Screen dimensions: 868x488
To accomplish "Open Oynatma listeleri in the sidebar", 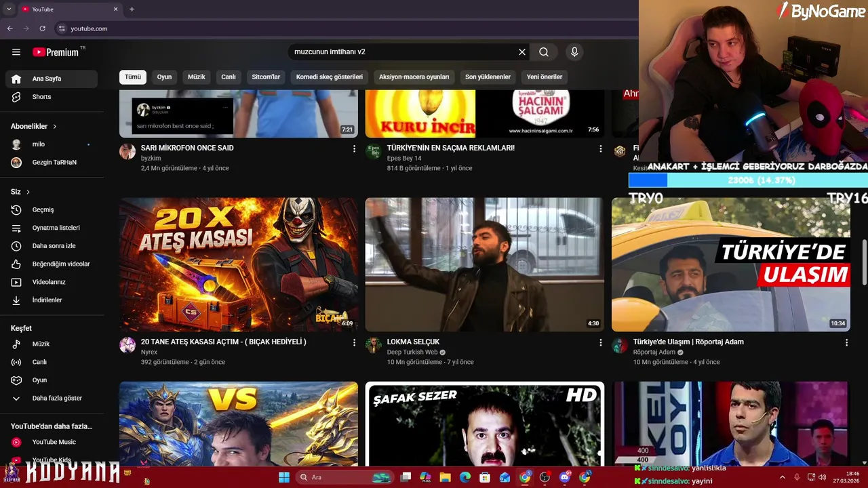I will pyautogui.click(x=52, y=228).
